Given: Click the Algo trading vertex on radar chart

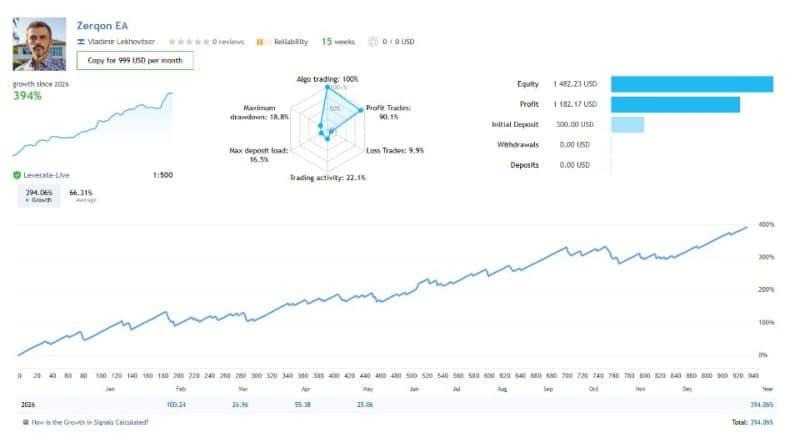Looking at the screenshot, I should tap(328, 87).
